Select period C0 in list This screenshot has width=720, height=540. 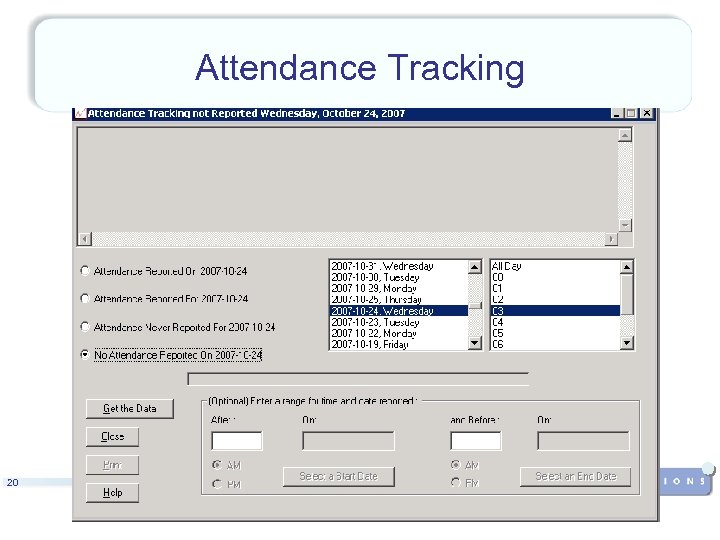pyautogui.click(x=555, y=277)
